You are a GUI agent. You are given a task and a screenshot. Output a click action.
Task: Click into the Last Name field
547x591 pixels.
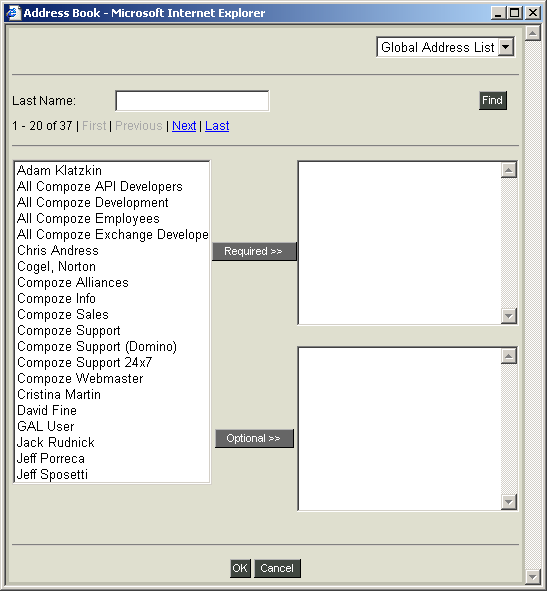pyautogui.click(x=192, y=101)
